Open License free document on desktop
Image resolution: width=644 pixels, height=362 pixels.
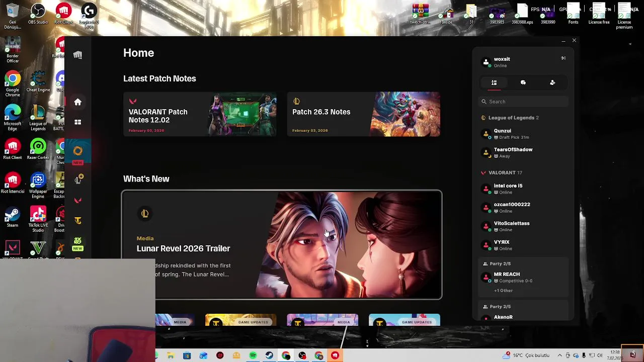point(599,14)
